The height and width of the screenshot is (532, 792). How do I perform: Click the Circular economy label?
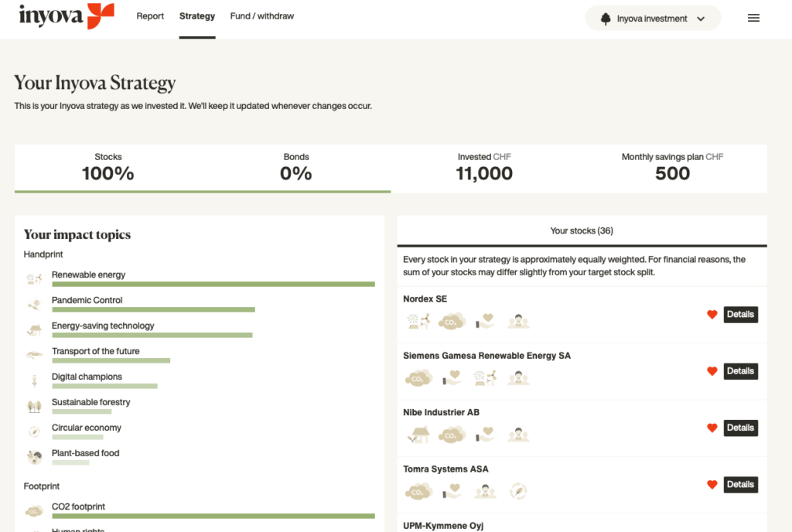(87, 428)
